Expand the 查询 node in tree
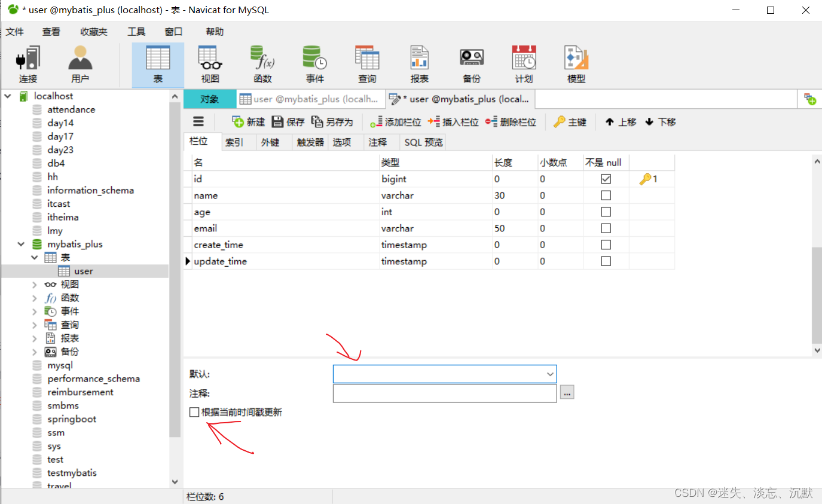This screenshot has width=822, height=504. pos(35,325)
